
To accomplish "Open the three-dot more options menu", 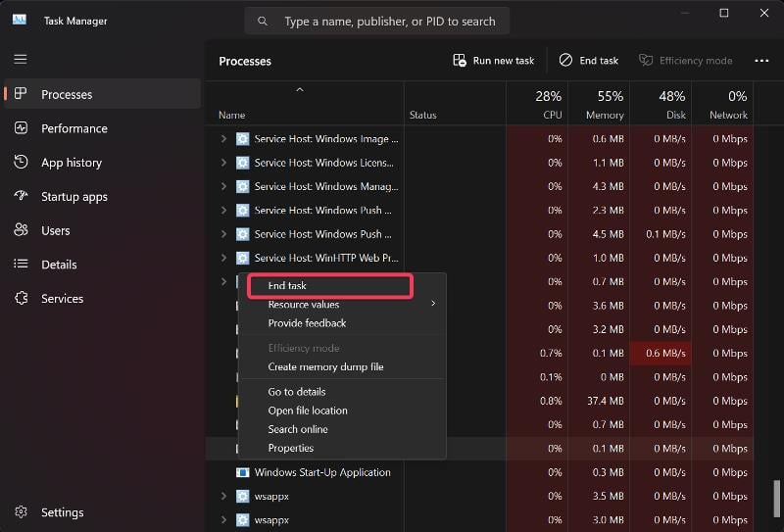I will click(761, 61).
